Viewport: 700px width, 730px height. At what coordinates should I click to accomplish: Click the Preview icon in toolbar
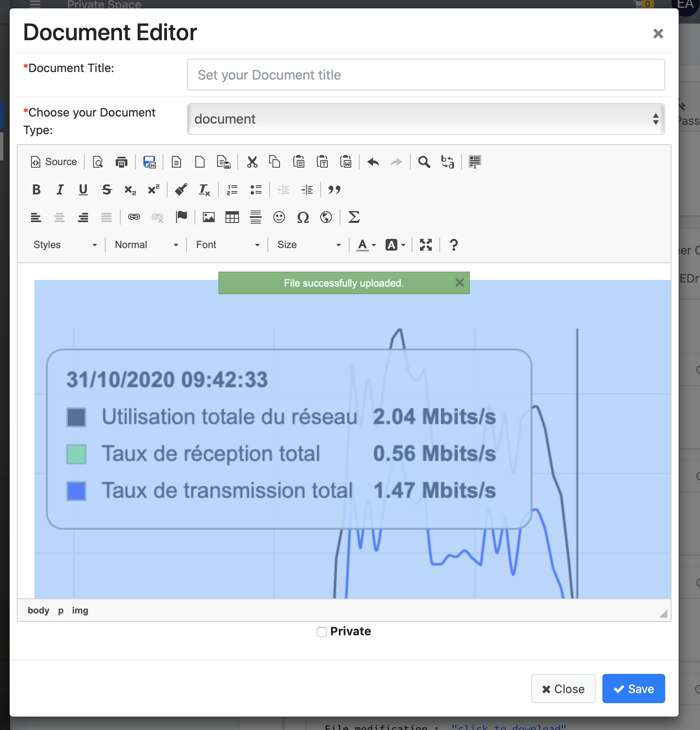pos(98,162)
